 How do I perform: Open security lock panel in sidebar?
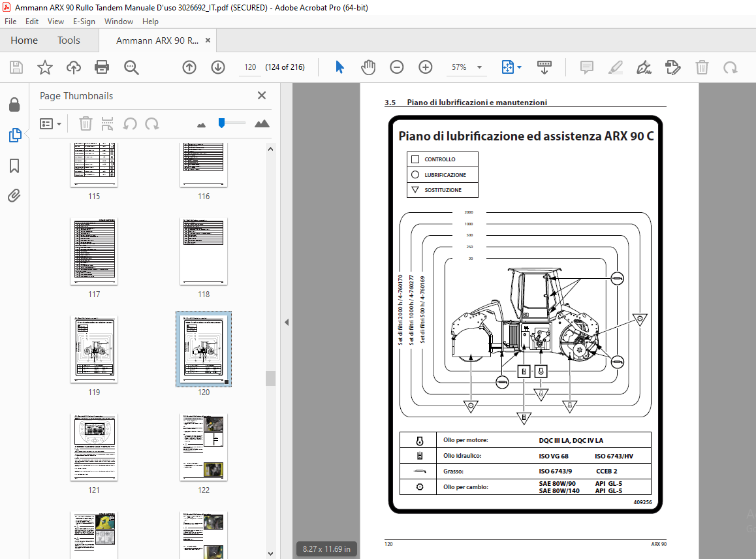point(14,104)
